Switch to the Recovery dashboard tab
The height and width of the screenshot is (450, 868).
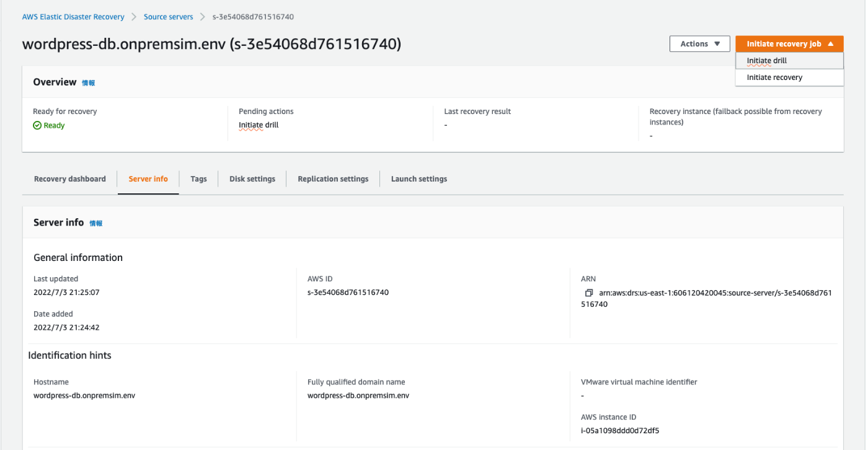[x=70, y=179]
